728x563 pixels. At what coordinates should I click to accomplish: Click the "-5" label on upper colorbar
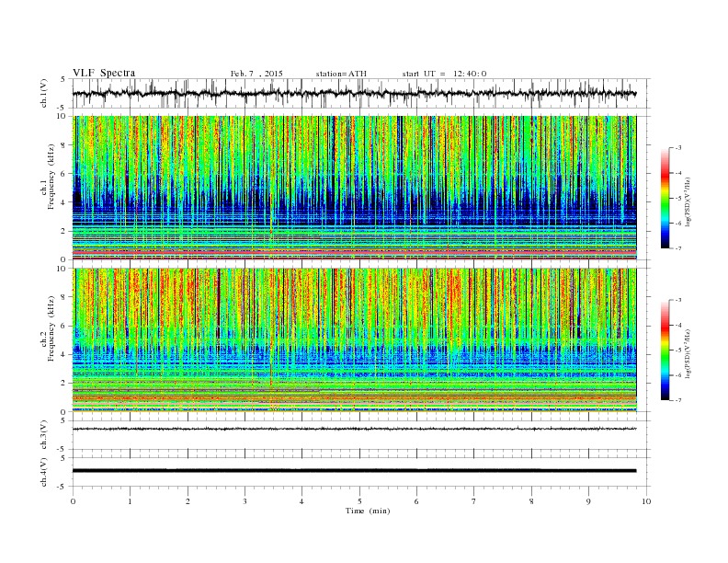678,199
